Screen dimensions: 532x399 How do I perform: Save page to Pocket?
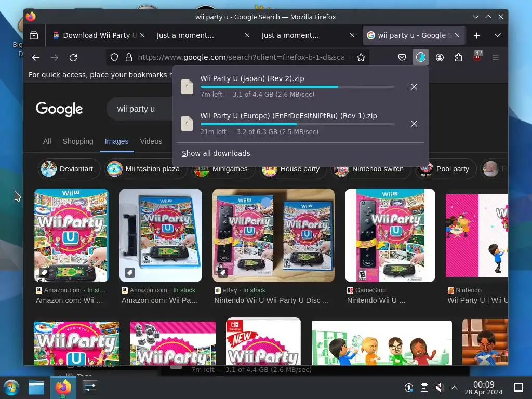pyautogui.click(x=402, y=57)
